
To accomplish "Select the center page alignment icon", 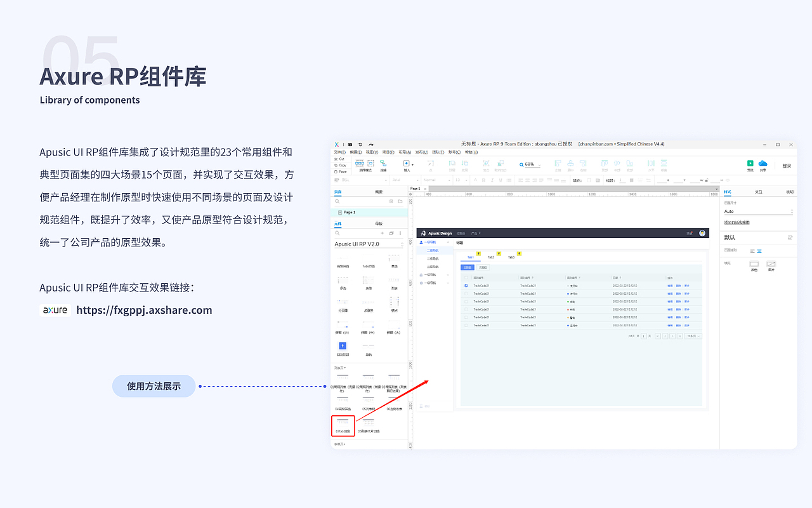I will [x=759, y=251].
